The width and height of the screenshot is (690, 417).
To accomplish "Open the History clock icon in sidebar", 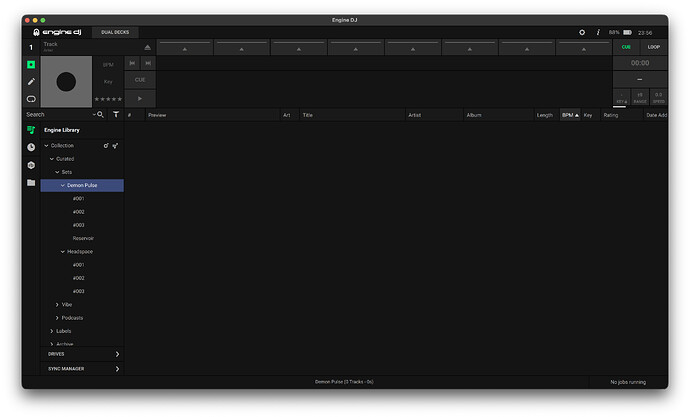I will [x=31, y=147].
